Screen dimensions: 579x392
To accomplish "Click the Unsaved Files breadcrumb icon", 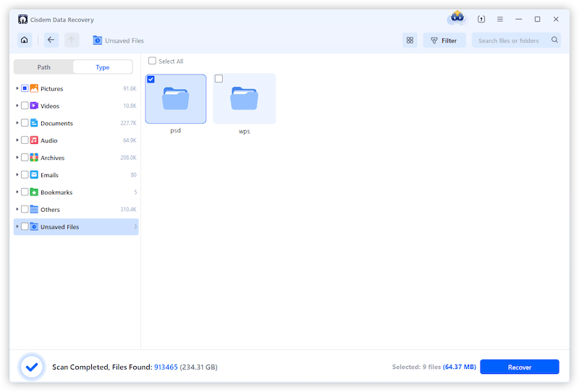I will (98, 41).
